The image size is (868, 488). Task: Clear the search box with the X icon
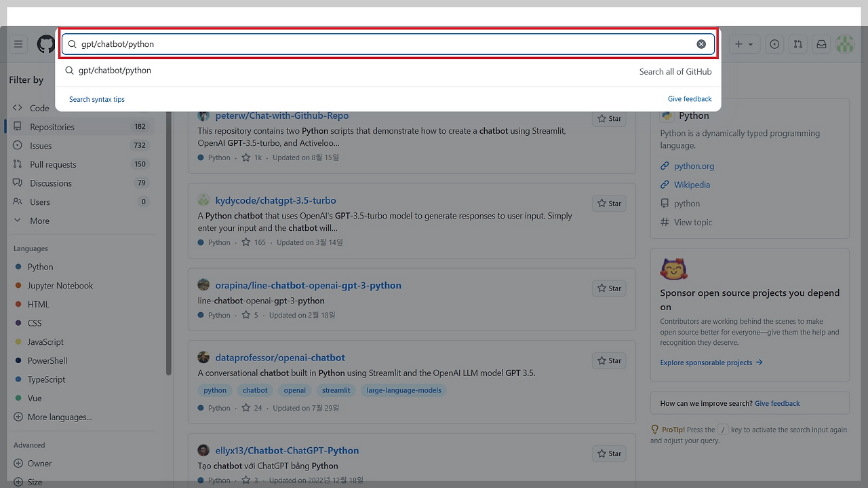(x=701, y=43)
